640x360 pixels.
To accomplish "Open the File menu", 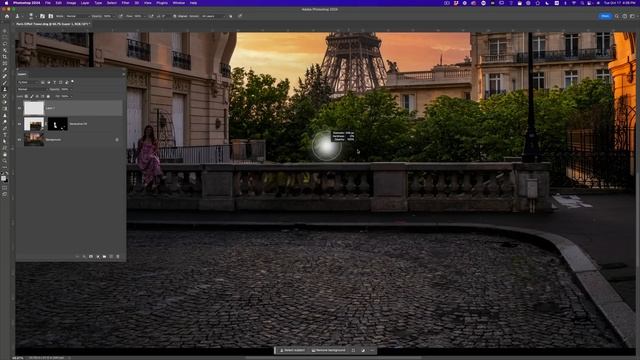I will 48,3.
